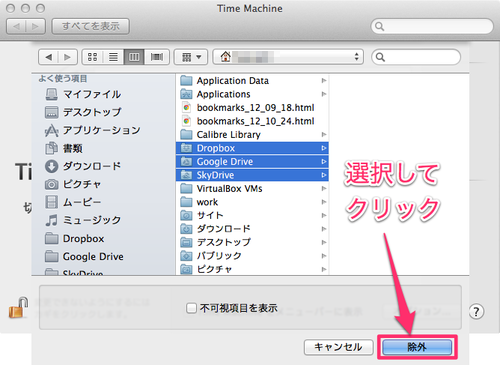This screenshot has height=365, width=500.
Task: Go forward in file dialog navigation
Action: pyautogui.click(x=68, y=57)
